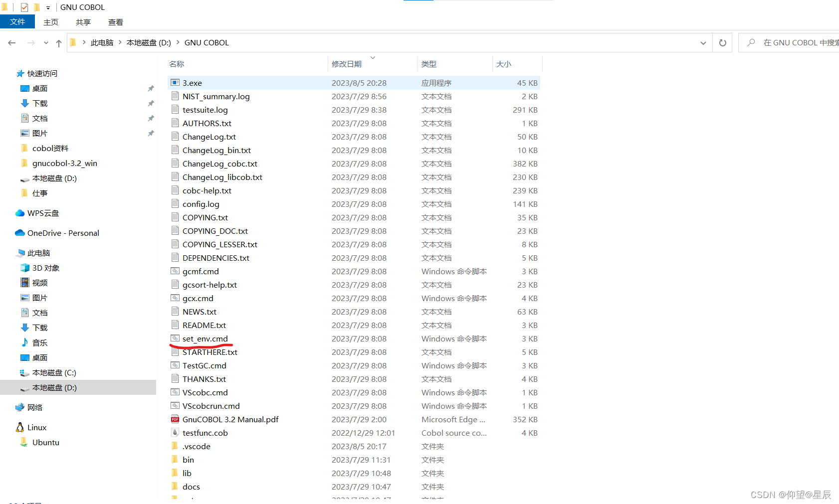Image resolution: width=839 pixels, height=504 pixels.
Task: Click the back navigation arrow
Action: click(x=12, y=42)
